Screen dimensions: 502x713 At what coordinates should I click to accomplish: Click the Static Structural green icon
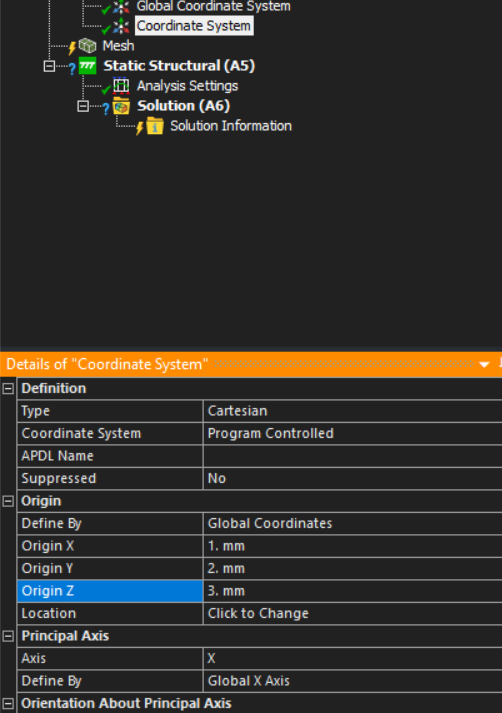pos(87,66)
